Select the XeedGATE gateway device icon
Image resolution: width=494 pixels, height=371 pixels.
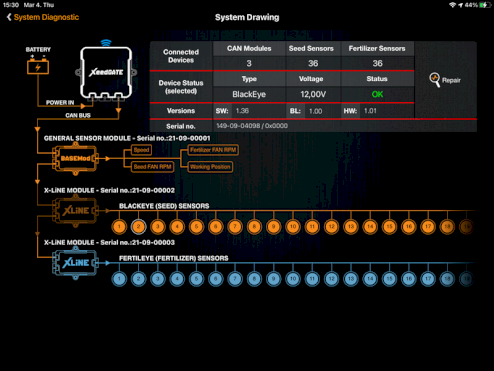pos(106,73)
